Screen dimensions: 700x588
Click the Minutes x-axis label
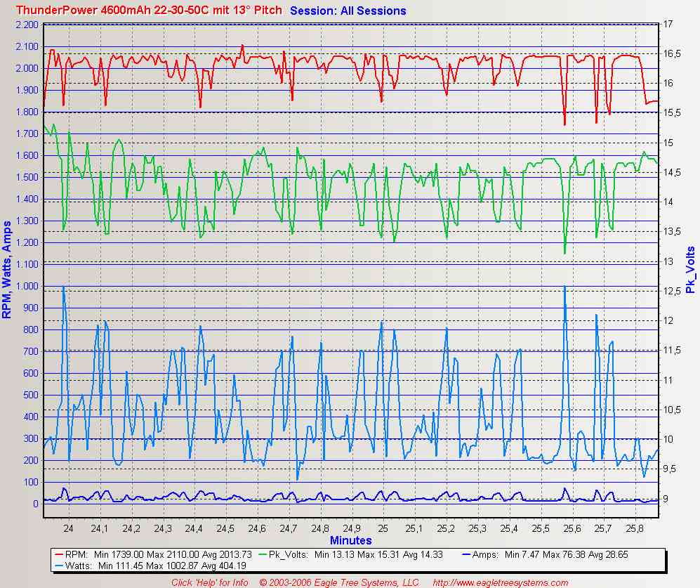pos(350,540)
